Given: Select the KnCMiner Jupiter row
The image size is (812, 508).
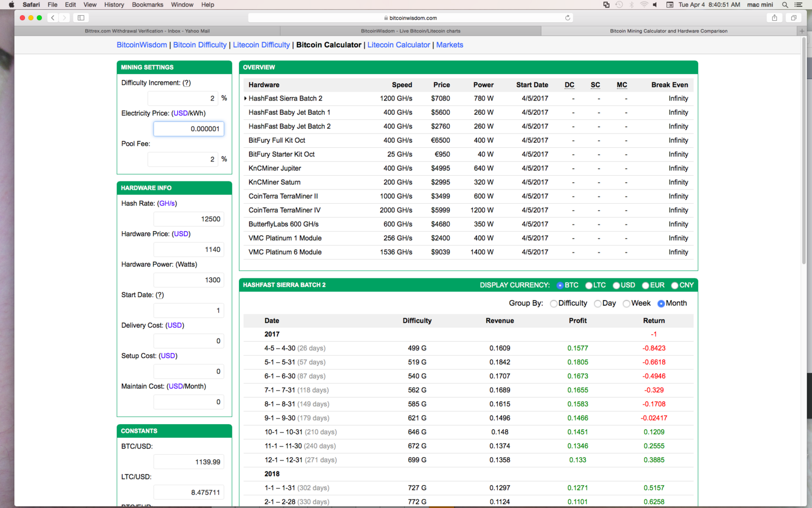Looking at the screenshot, I should coord(468,168).
